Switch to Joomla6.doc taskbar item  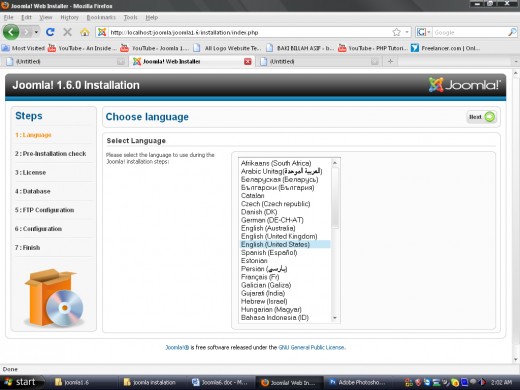pyautogui.click(x=221, y=382)
